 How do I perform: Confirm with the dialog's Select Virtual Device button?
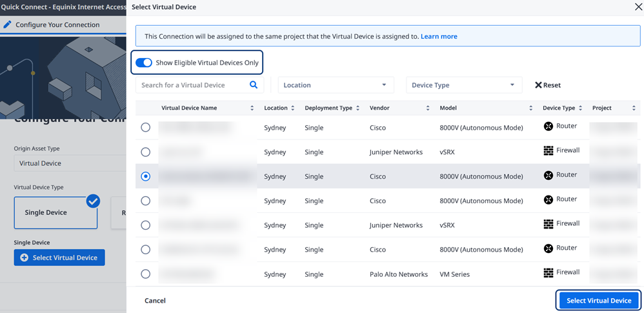tap(599, 301)
